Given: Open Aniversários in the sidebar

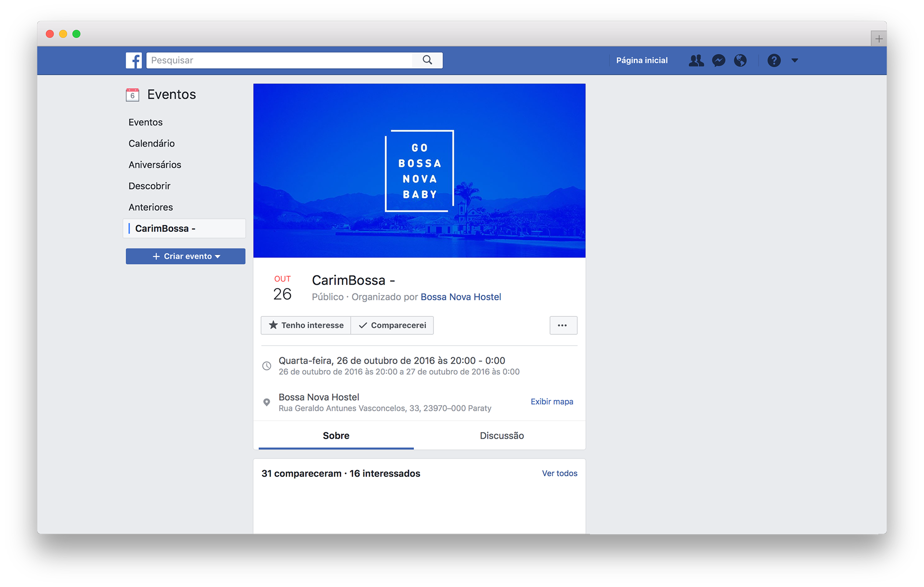Looking at the screenshot, I should pos(155,165).
